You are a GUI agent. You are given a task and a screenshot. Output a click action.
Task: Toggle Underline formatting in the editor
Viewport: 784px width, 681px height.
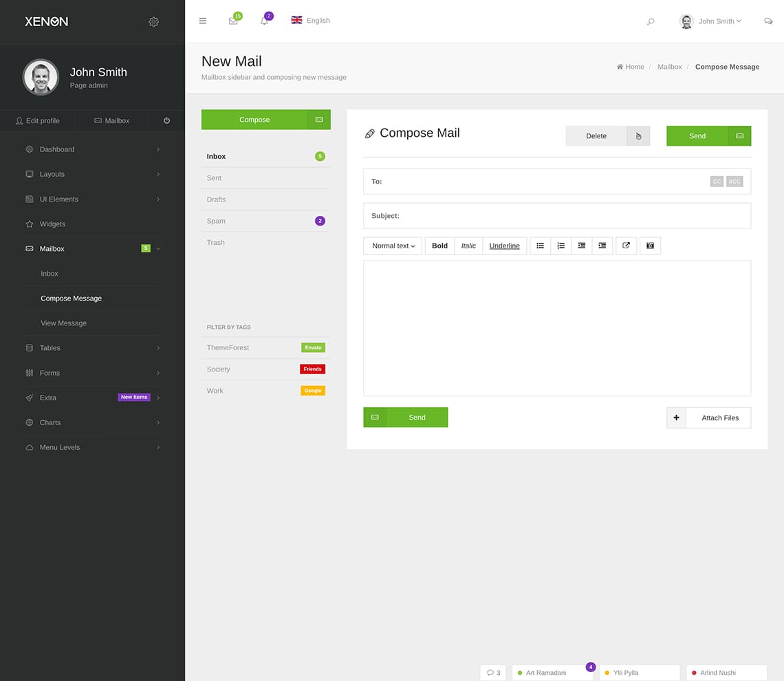(x=504, y=246)
